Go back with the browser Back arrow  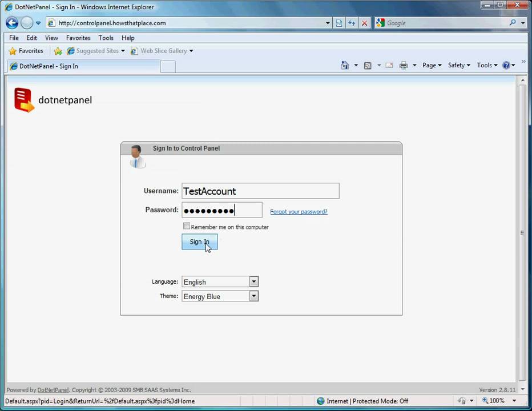point(12,23)
